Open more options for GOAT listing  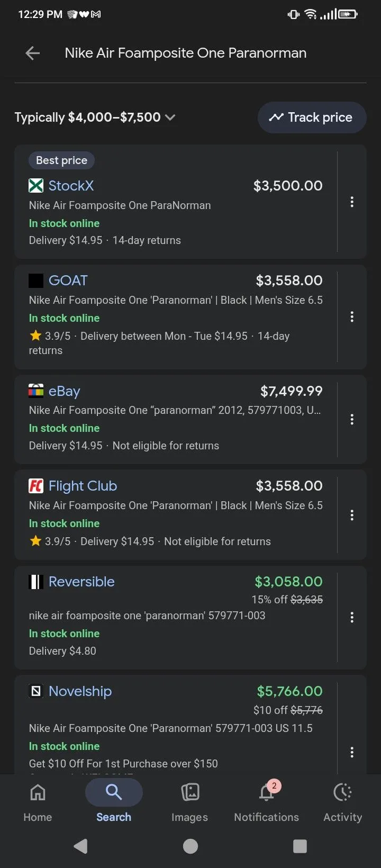(x=352, y=317)
